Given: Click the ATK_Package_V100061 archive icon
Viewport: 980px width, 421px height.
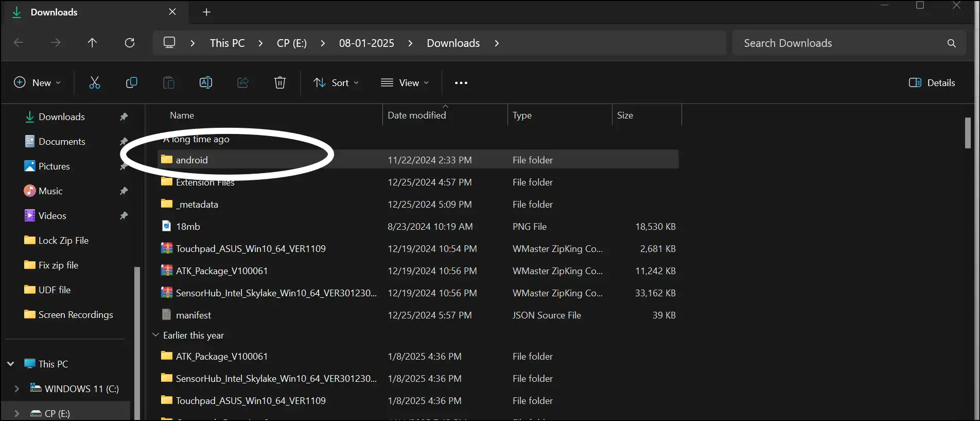Looking at the screenshot, I should [166, 270].
